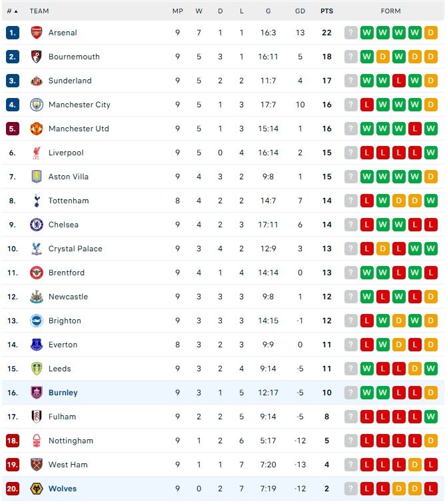This screenshot has width=447, height=504.
Task: Click Brentford's most recent red L form badge
Action: 431,273
